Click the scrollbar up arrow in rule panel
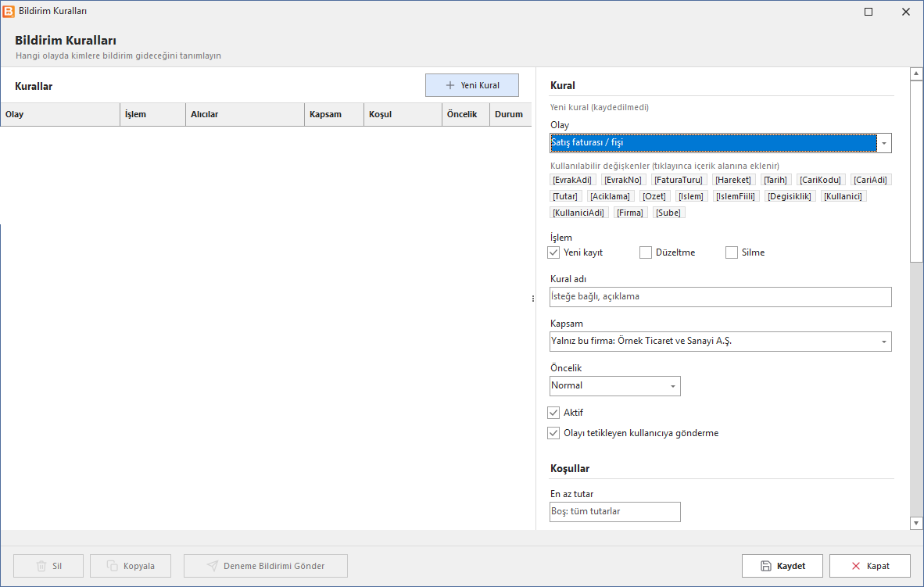Image resolution: width=924 pixels, height=587 pixels. (915, 73)
